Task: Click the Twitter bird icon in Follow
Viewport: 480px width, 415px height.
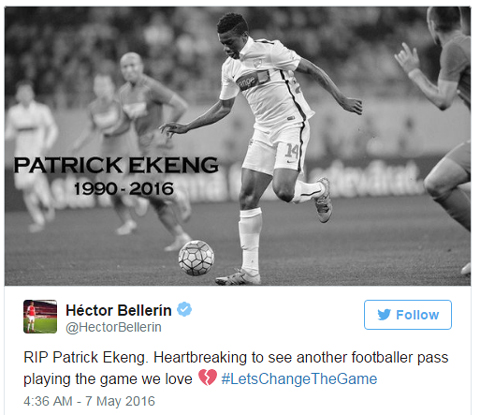Action: 384,315
